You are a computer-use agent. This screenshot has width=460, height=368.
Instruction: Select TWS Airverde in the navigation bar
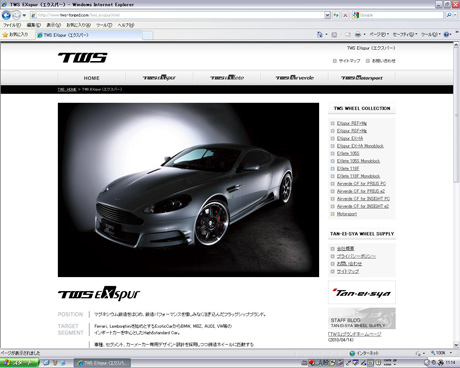(295, 78)
